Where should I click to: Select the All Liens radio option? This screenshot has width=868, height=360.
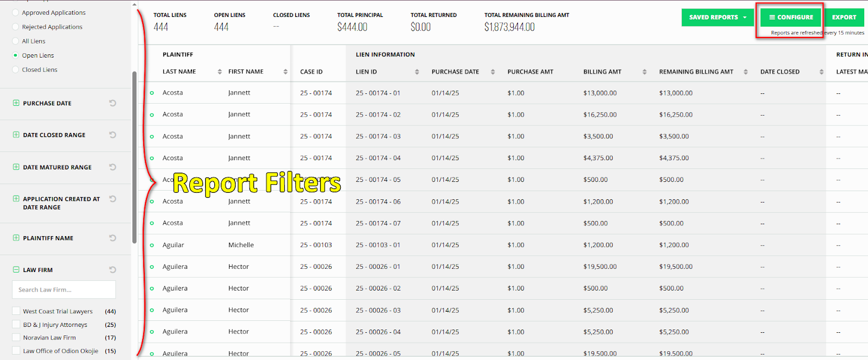(16, 41)
